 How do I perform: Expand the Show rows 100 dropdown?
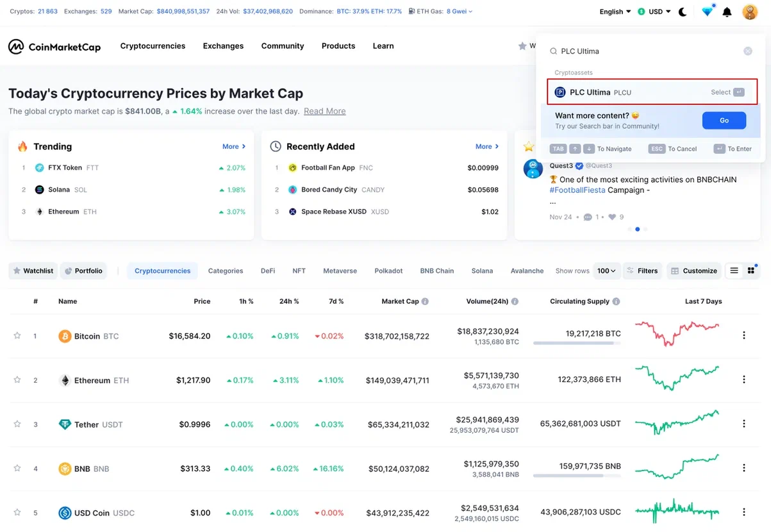606,270
